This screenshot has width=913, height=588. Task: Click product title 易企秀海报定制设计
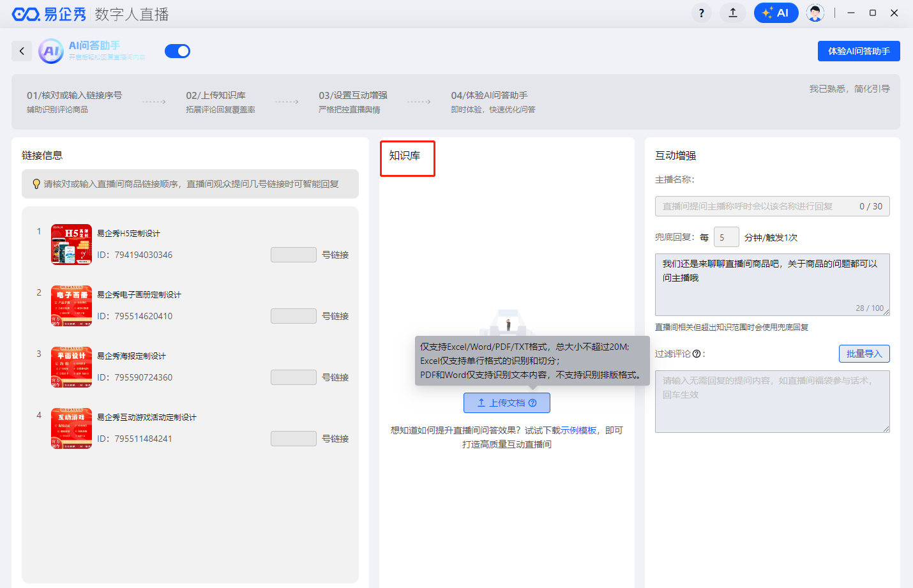(x=132, y=356)
